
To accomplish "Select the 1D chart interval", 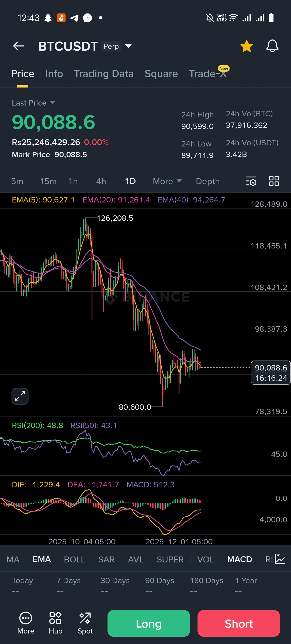I will 130,181.
